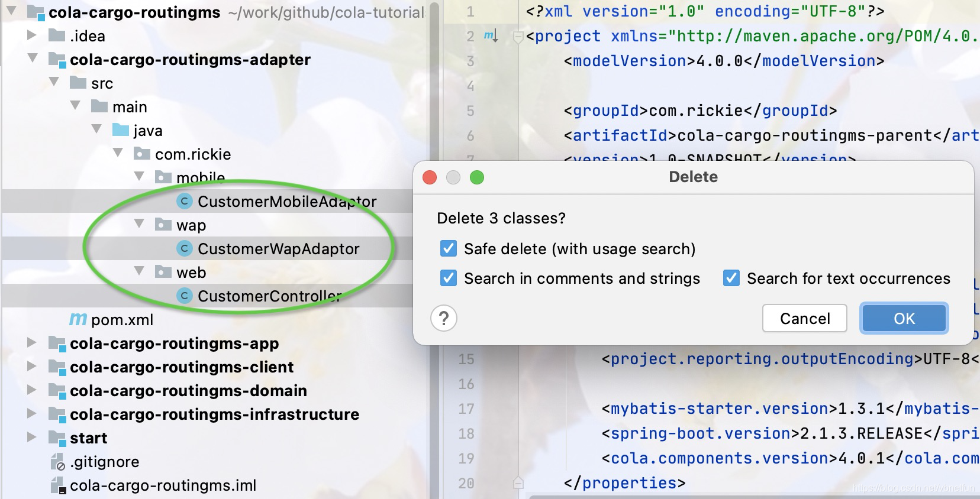Click the project panel vertical scrollbar

(434, 249)
